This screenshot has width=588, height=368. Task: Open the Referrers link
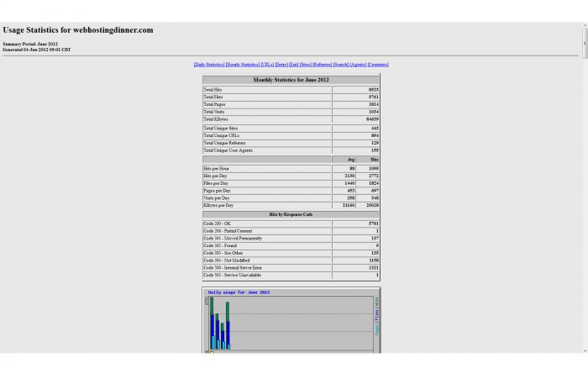322,65
